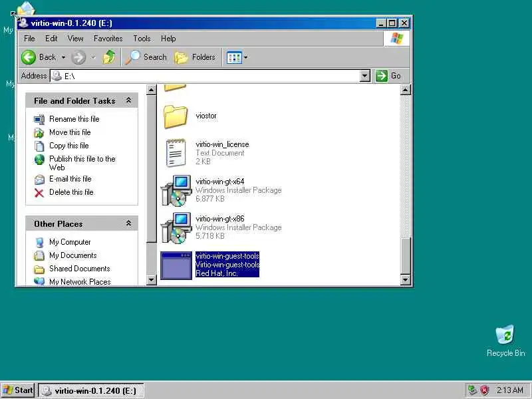The width and height of the screenshot is (532, 399).
Task: Expand the Views dropdown arrow
Action: point(246,57)
